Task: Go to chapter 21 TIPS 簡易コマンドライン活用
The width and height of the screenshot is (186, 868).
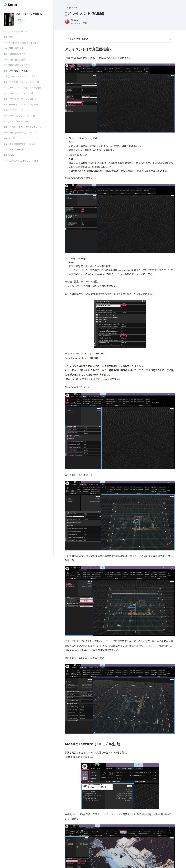Action: (x=20, y=144)
